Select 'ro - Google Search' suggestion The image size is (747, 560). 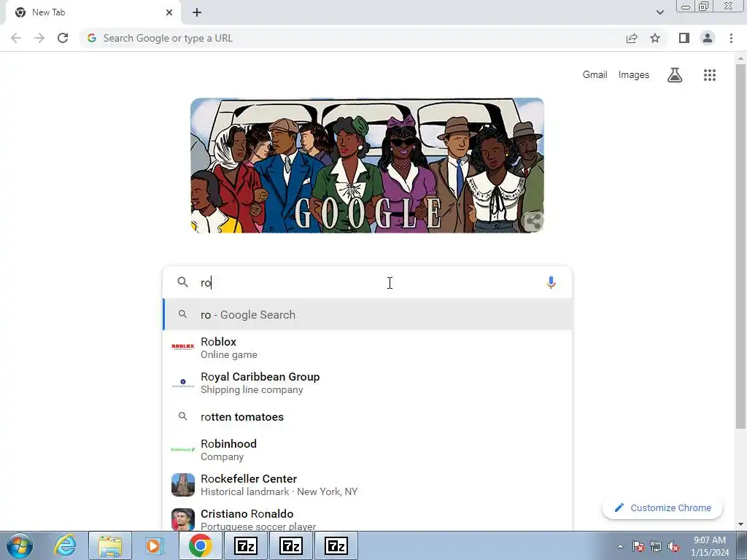pyautogui.click(x=367, y=315)
